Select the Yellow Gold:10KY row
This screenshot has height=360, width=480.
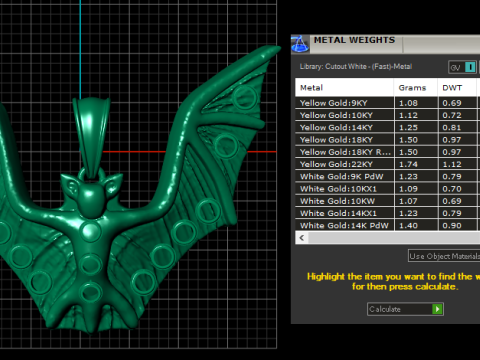pos(387,115)
